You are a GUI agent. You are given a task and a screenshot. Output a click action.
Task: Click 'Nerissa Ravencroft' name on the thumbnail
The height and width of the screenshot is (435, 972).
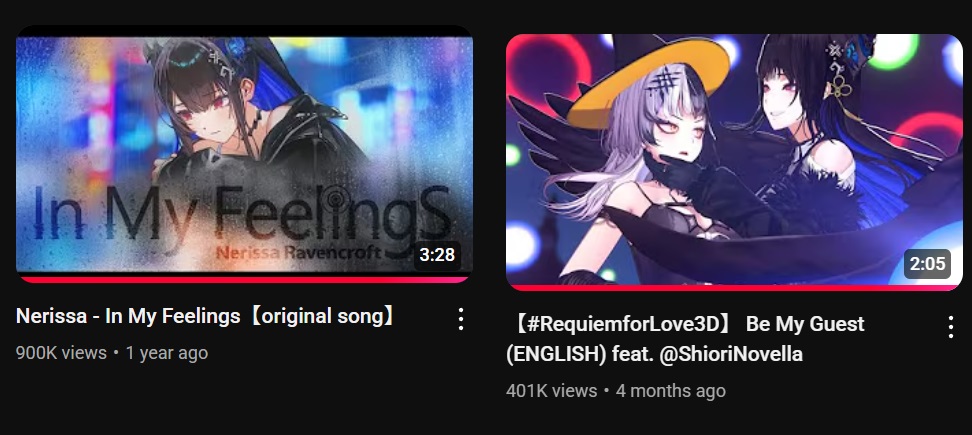299,253
